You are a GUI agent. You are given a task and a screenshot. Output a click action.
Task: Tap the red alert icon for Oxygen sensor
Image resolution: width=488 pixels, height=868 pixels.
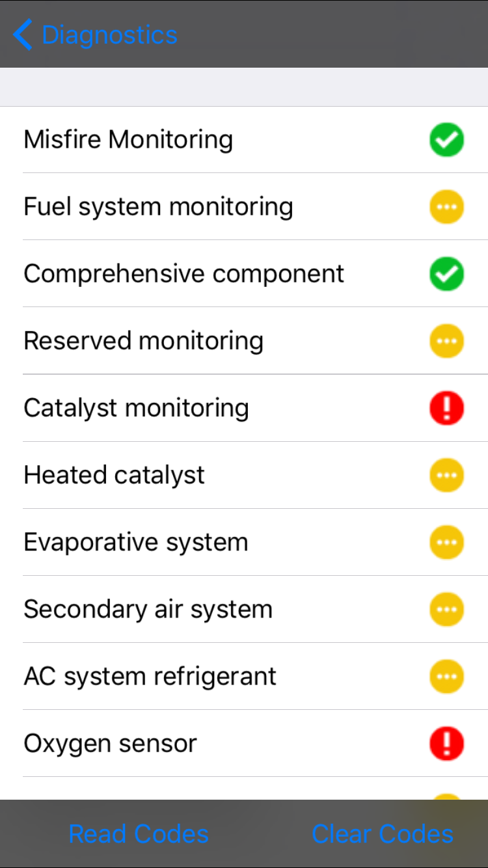[446, 743]
